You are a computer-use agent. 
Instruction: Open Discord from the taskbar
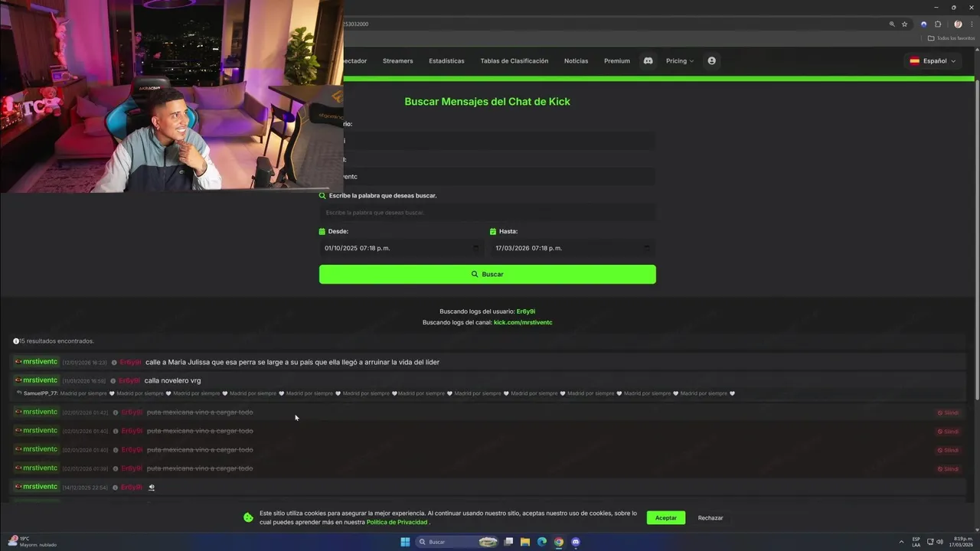576,542
